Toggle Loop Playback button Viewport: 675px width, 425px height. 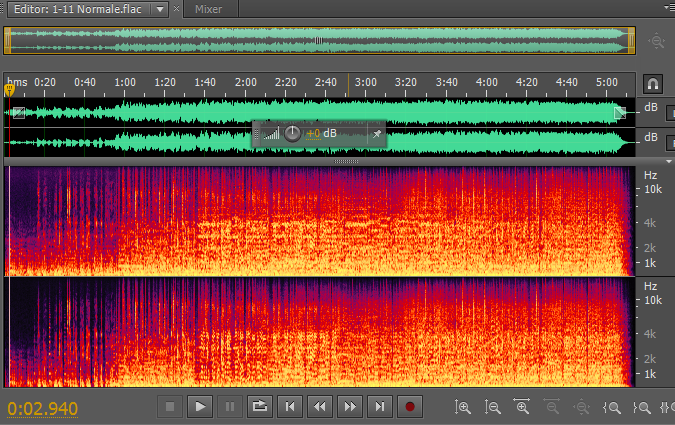[259, 407]
